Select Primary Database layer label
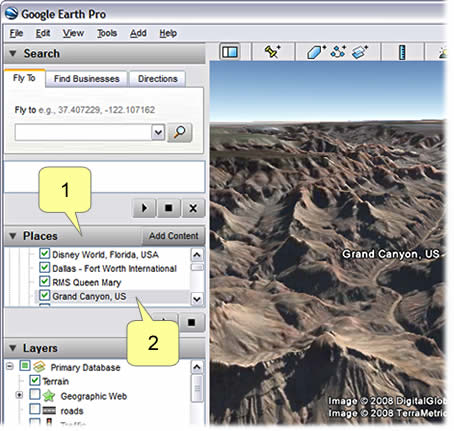 coord(85,367)
